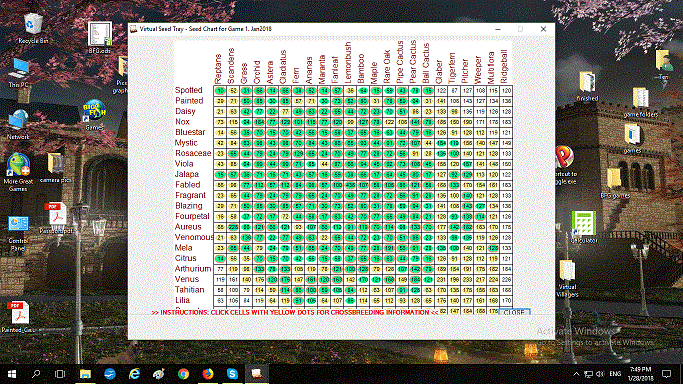
Task: Open taskbar search
Action: point(36,374)
